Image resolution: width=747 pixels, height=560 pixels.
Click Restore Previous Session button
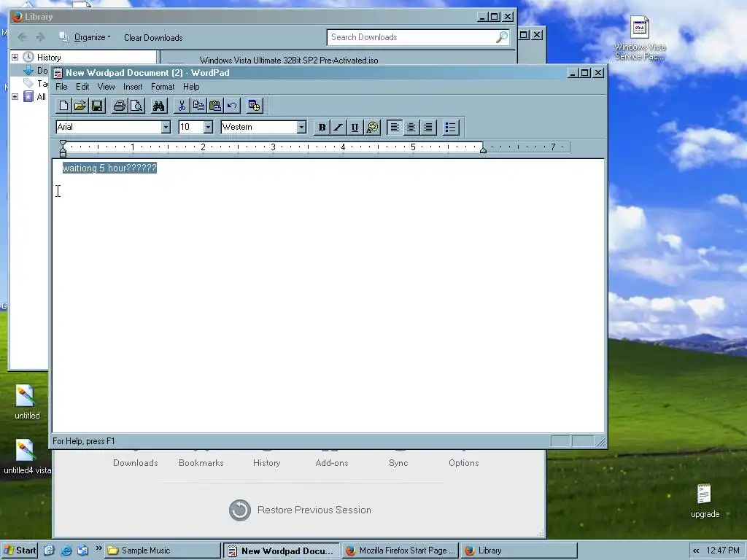(300, 510)
